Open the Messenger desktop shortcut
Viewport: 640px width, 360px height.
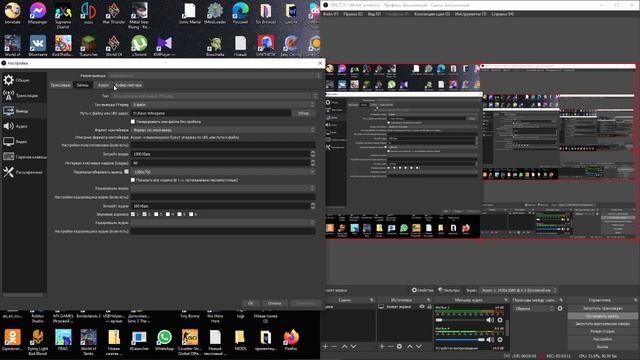coord(38,13)
